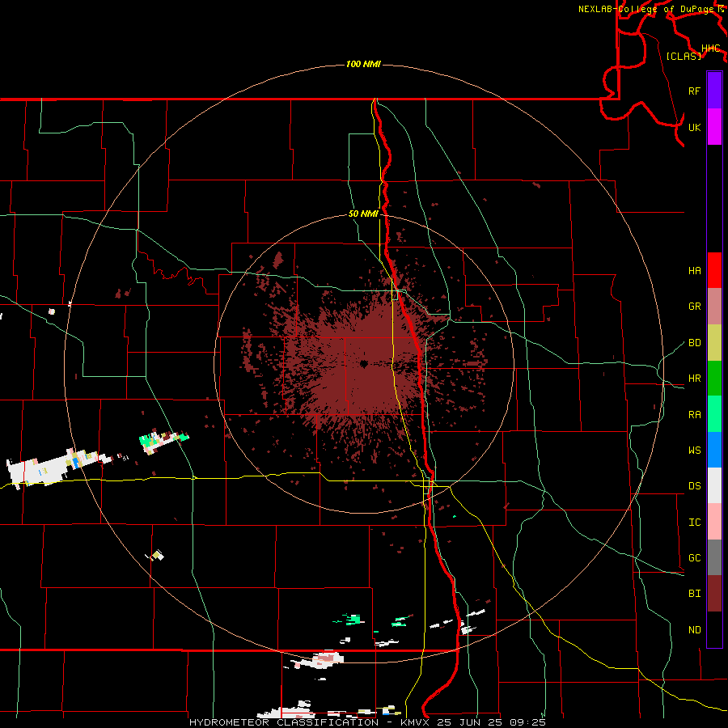This screenshot has height=728, width=728.
Task: Click the Hydrometeor Classification KMVX title caption
Action: point(367,722)
